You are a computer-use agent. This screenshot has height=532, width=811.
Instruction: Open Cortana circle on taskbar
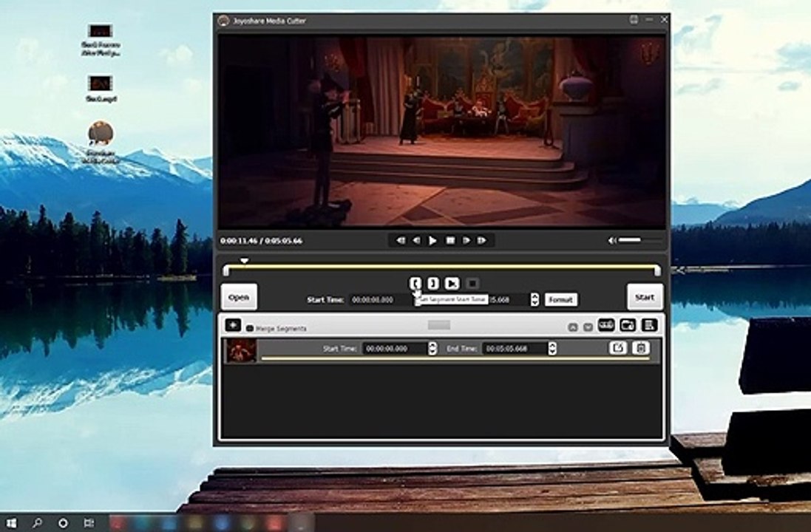coord(63,522)
